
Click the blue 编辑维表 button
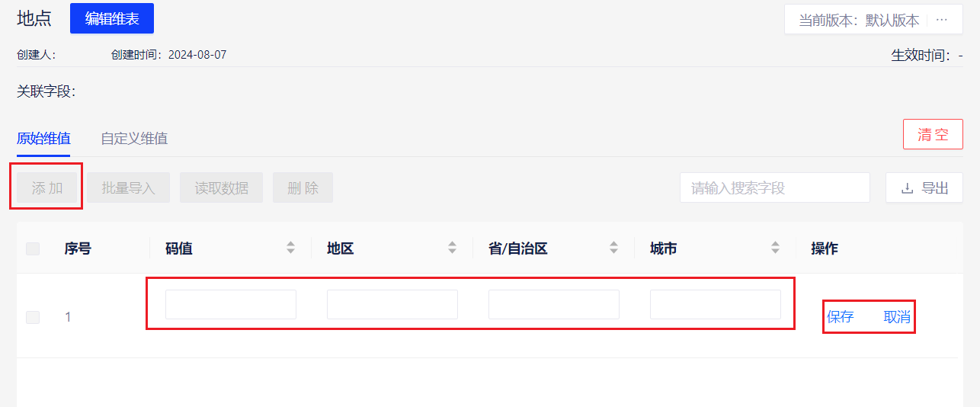click(x=112, y=18)
